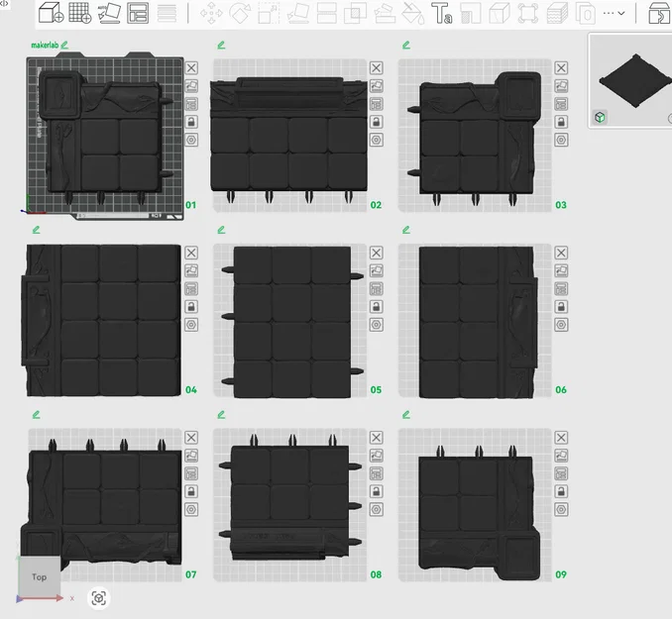Edit plate 09 name with pencil icon

click(406, 414)
